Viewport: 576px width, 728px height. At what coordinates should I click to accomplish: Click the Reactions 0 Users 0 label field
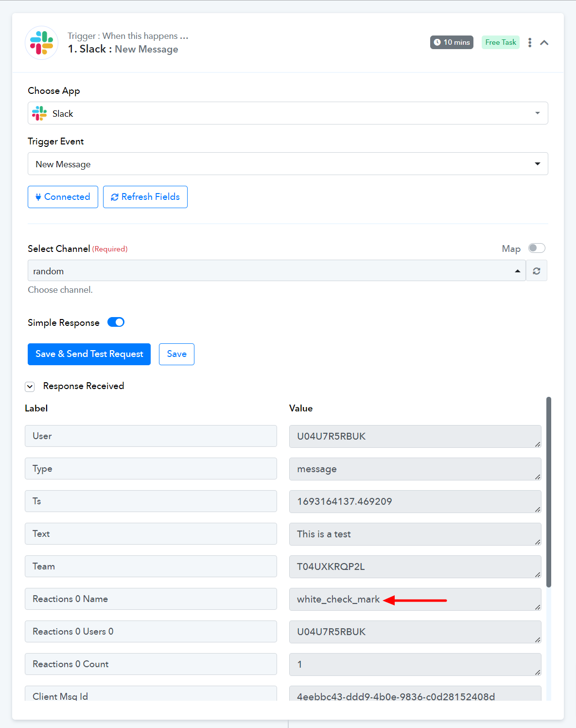tap(151, 632)
